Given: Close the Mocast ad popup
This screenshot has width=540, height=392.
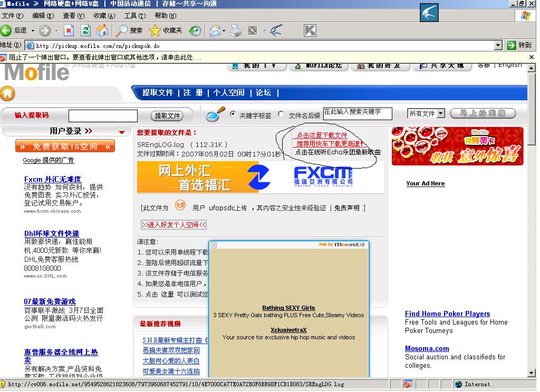Looking at the screenshot, I should tap(214, 245).
